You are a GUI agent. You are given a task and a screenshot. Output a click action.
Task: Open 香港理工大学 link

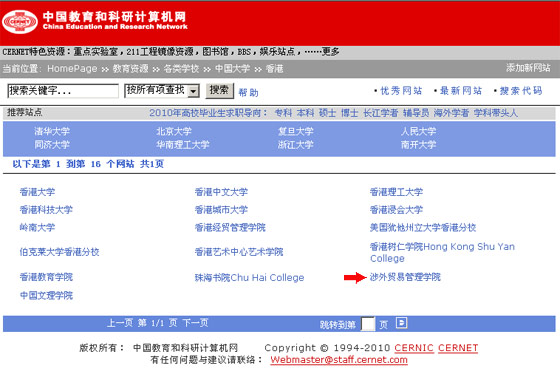tap(396, 192)
